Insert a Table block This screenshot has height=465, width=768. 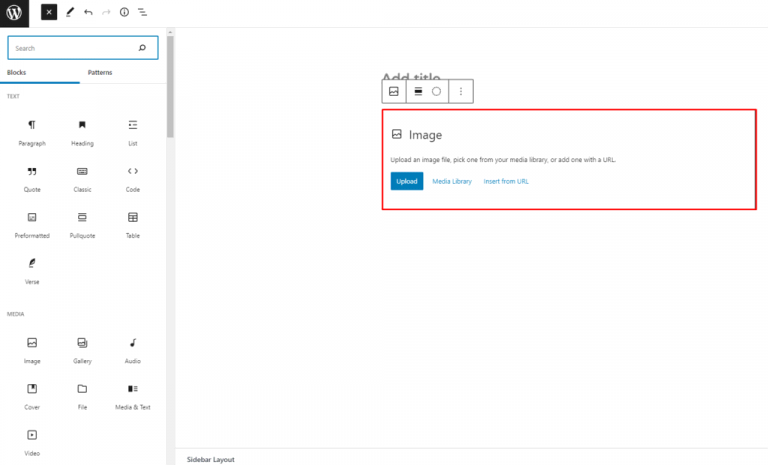(133, 225)
